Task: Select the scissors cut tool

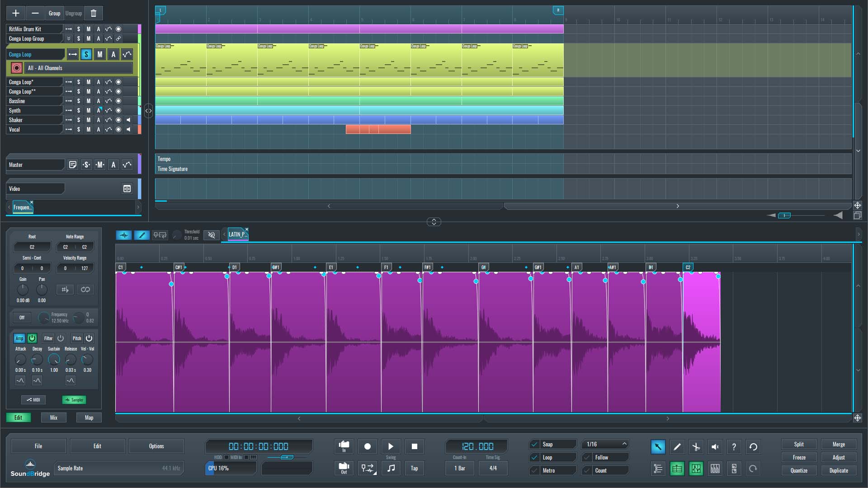Action: point(696,447)
